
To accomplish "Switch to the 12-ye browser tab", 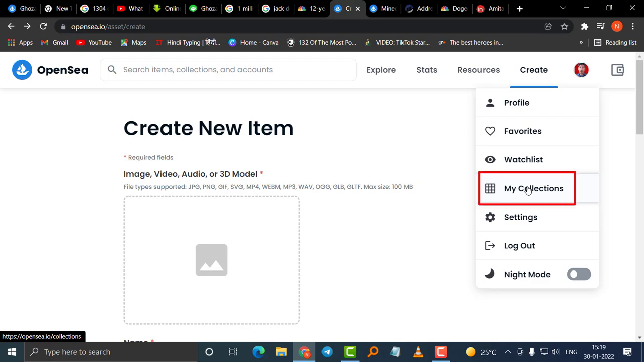I will 311,9.
